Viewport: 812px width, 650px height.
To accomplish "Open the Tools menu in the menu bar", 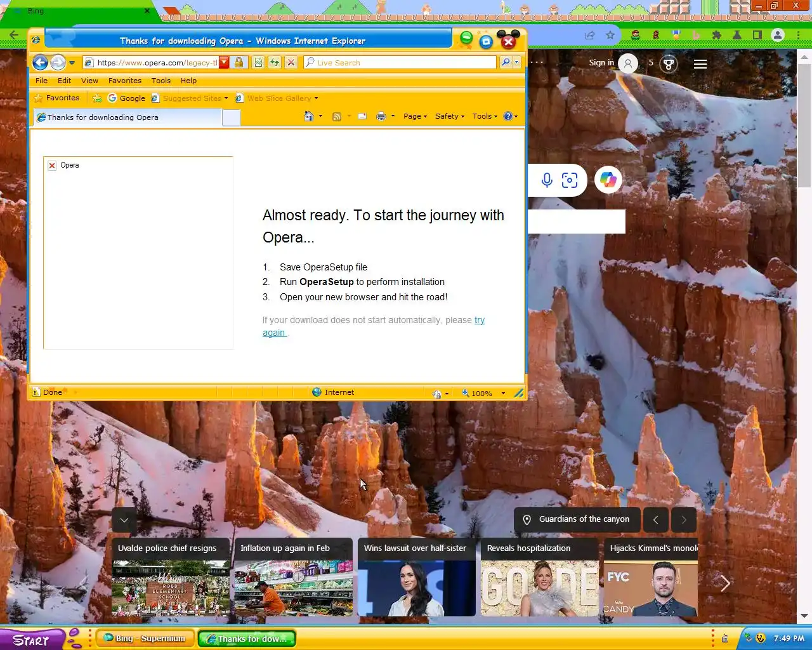I will (x=161, y=81).
